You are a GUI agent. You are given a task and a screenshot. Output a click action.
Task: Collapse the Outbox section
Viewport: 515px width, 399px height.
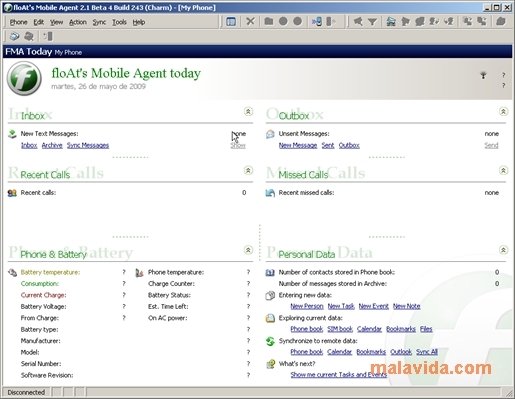(503, 111)
